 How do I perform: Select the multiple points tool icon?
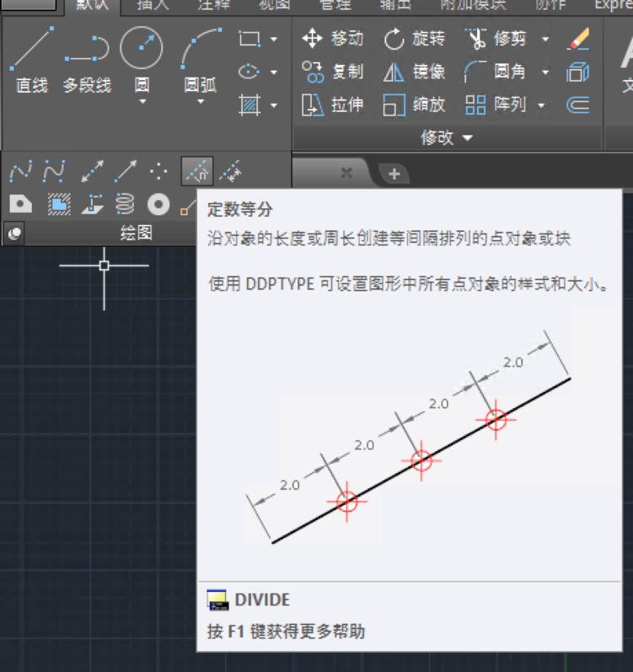coord(158,172)
